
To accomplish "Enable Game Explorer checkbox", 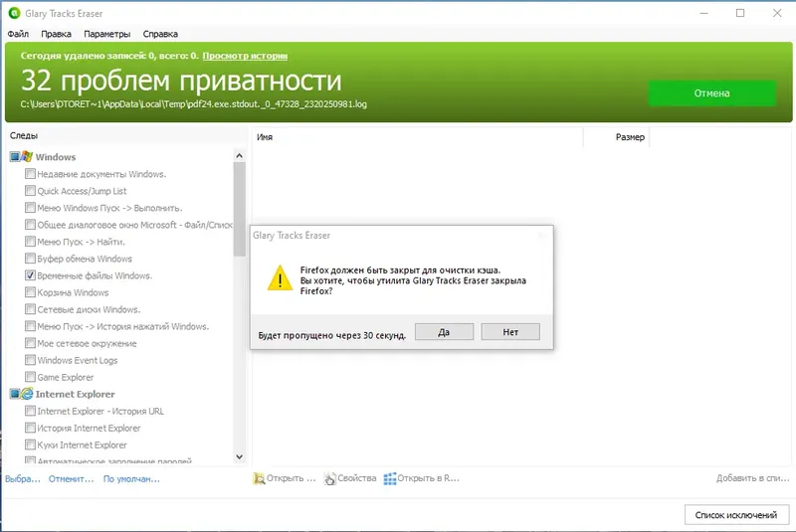I will tap(30, 377).
